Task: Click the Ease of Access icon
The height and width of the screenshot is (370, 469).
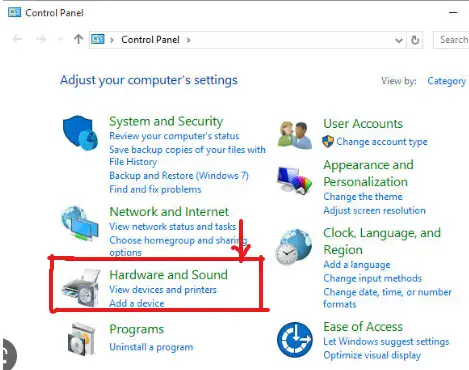Action: [295, 339]
